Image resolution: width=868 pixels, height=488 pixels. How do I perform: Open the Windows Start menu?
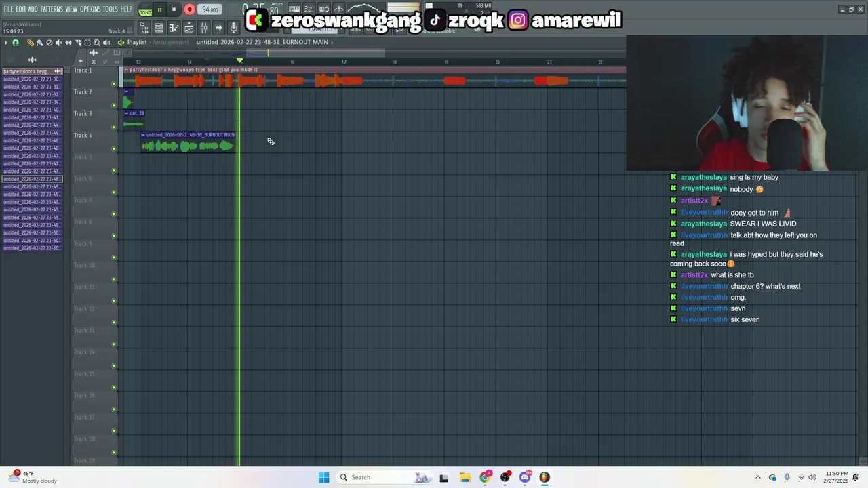coord(324,477)
